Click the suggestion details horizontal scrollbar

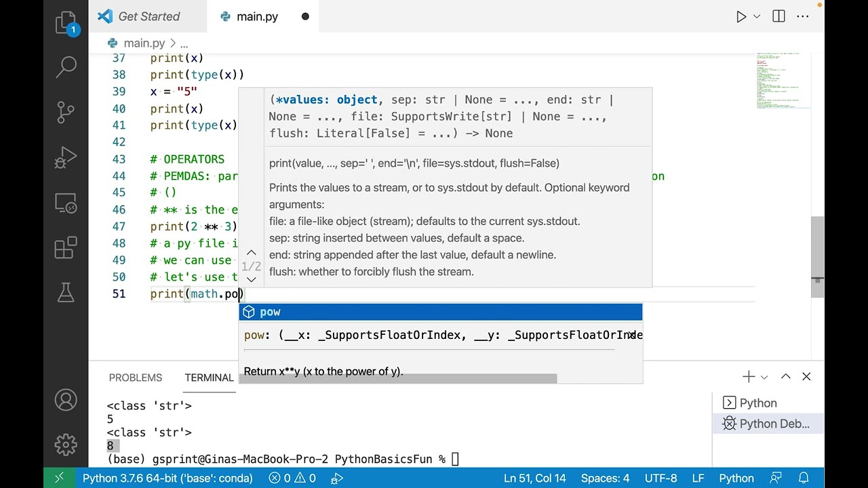click(398, 379)
